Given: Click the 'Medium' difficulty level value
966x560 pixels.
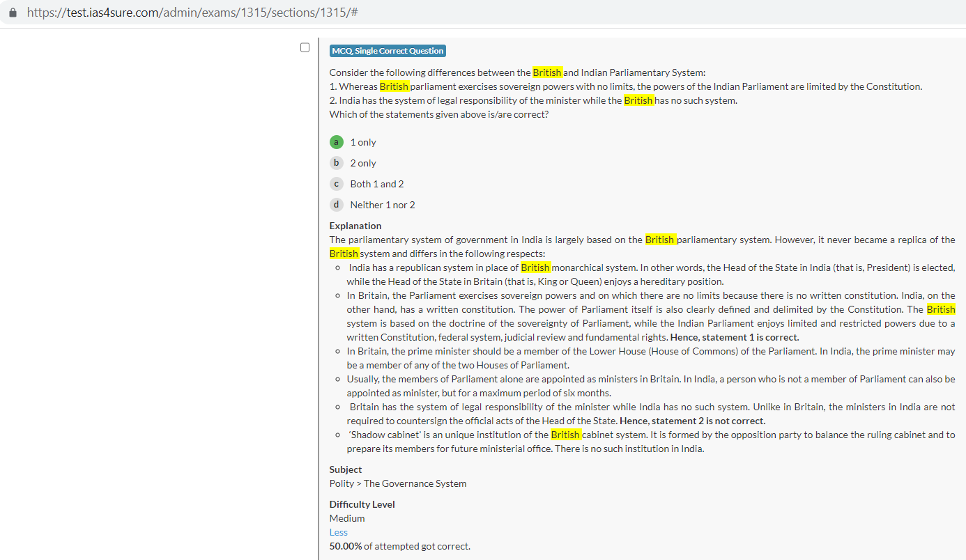Looking at the screenshot, I should [x=347, y=518].
